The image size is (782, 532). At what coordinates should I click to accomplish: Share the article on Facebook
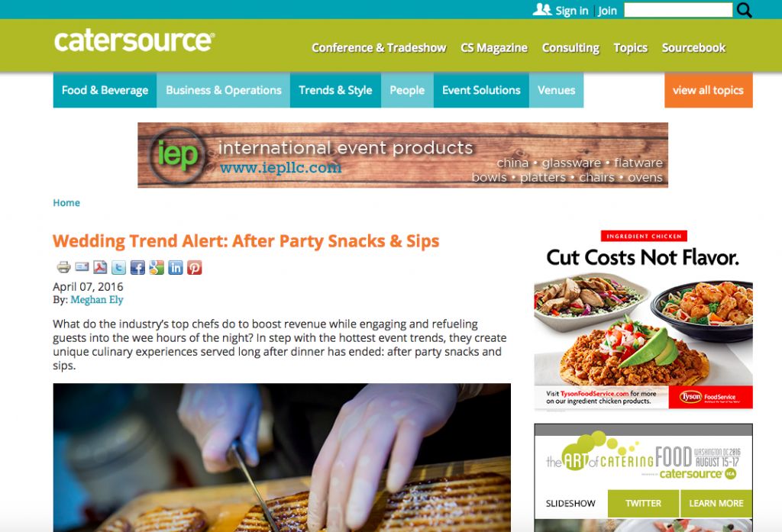coord(137,268)
